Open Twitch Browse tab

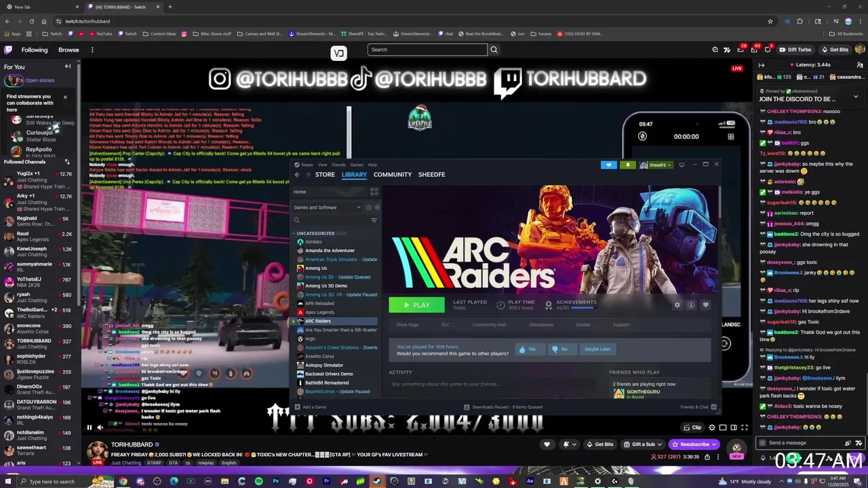click(68, 49)
